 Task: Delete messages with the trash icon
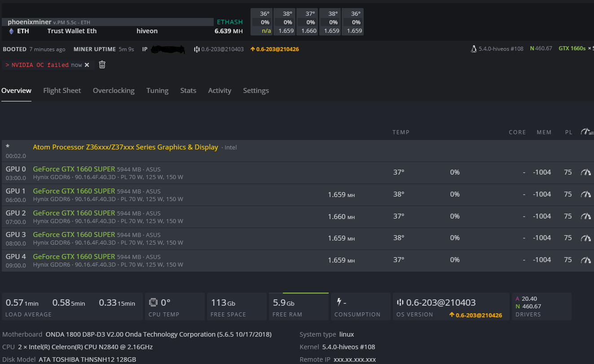pos(102,65)
